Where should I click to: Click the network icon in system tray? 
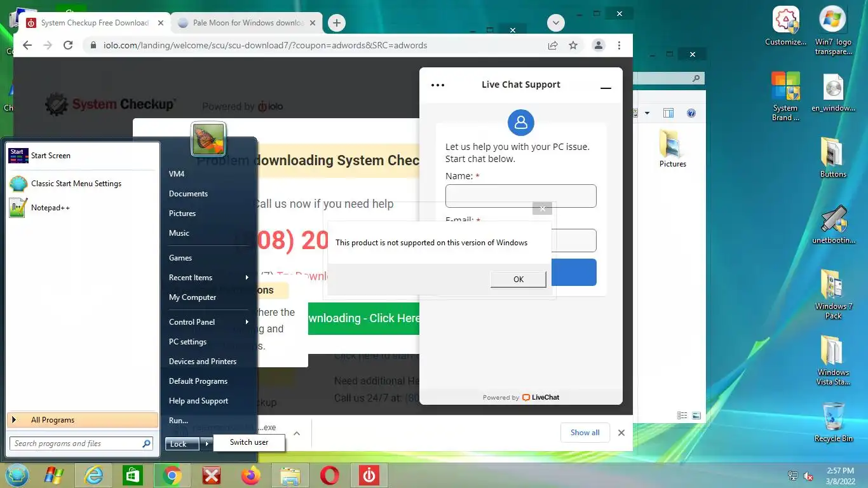click(x=793, y=476)
